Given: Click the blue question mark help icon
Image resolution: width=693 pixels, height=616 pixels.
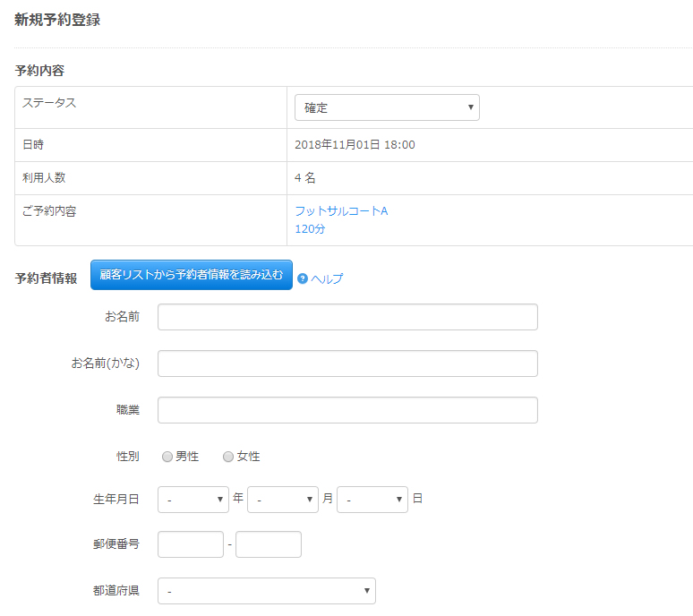Looking at the screenshot, I should [x=303, y=278].
